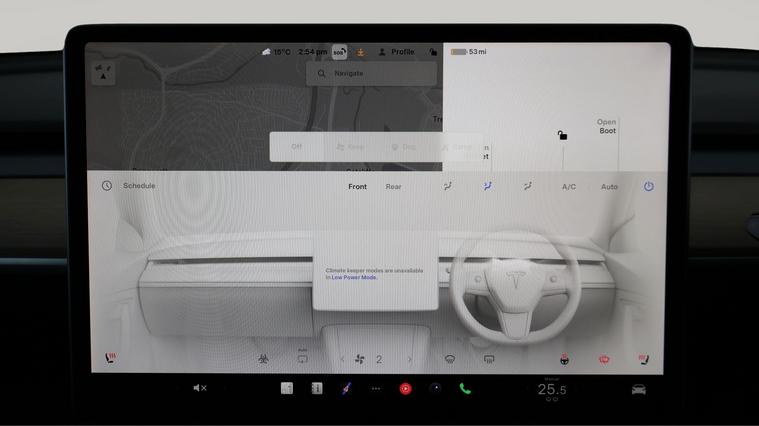Switch to the Rear climate tab
This screenshot has height=426, width=759.
pos(393,187)
